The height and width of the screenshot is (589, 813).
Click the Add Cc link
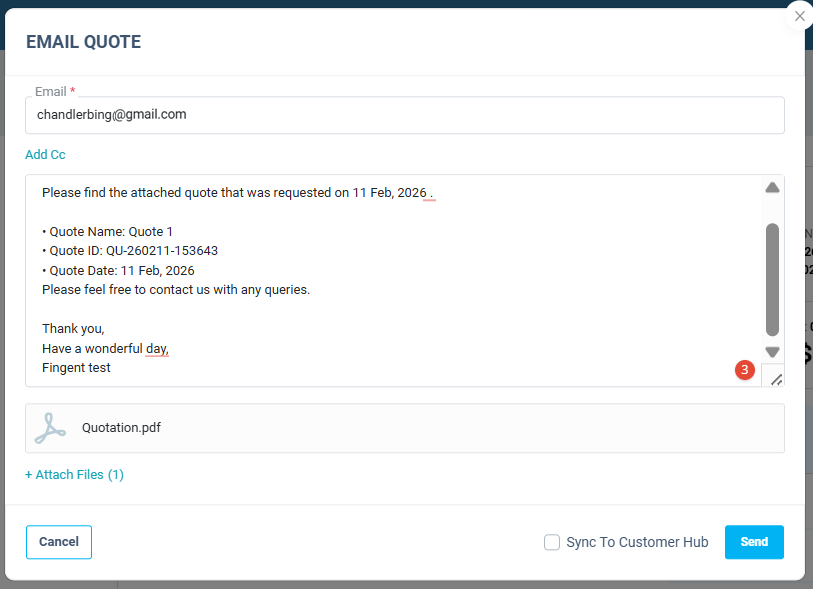pos(45,155)
